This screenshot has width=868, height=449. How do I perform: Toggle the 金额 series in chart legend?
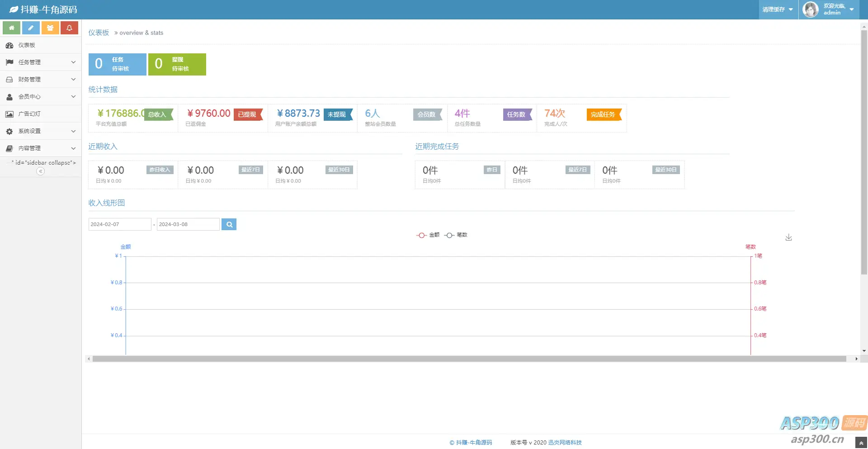tap(428, 235)
